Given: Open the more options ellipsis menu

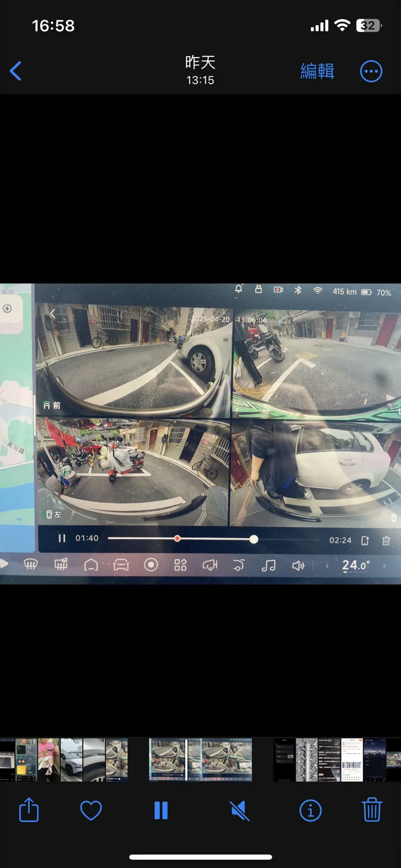Looking at the screenshot, I should click(371, 71).
